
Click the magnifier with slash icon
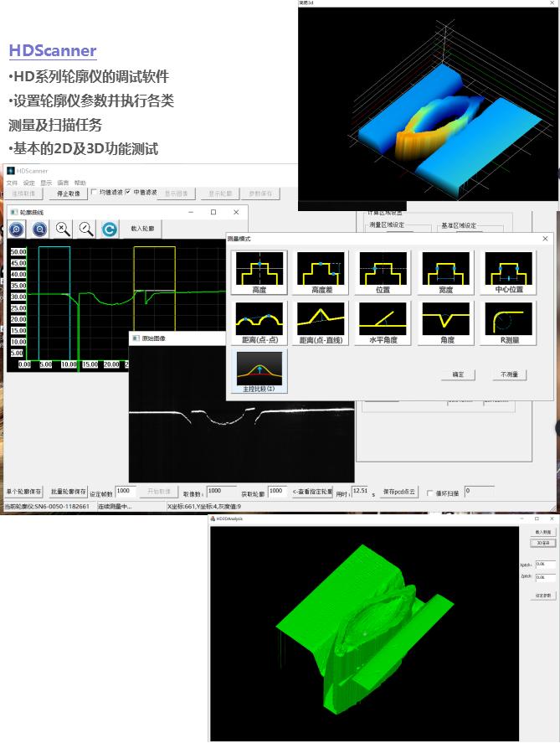(86, 230)
